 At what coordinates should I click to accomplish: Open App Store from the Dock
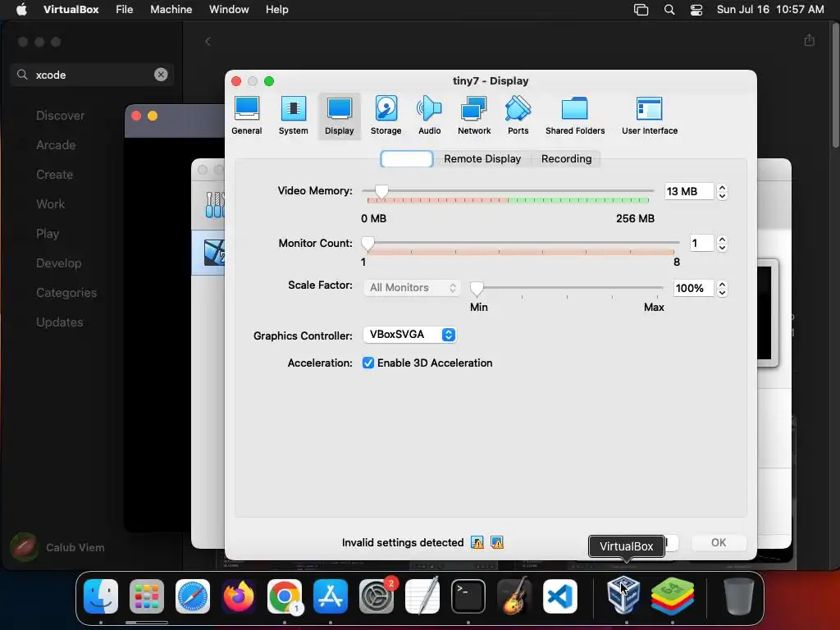click(331, 596)
